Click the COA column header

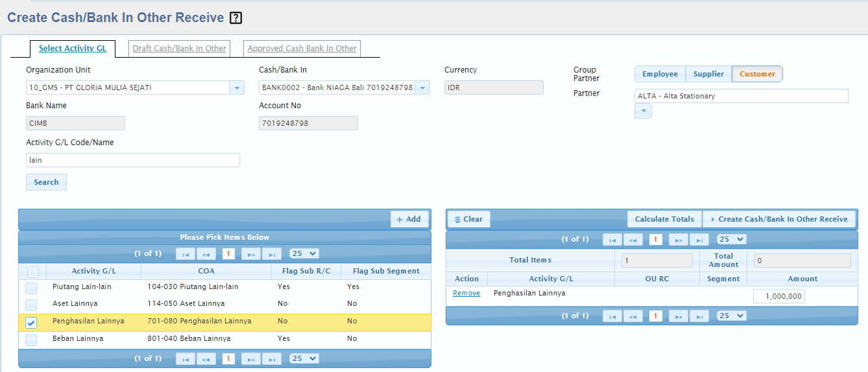coord(206,271)
